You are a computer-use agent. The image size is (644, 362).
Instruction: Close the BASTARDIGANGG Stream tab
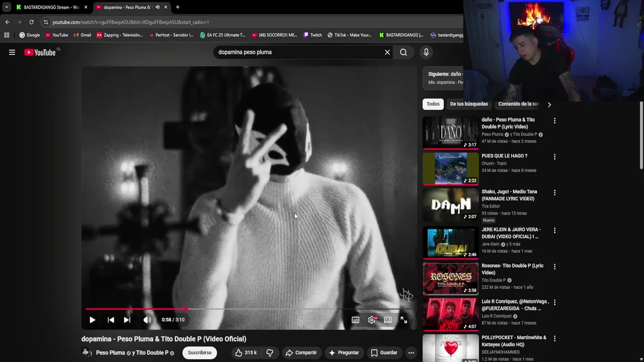[86, 7]
